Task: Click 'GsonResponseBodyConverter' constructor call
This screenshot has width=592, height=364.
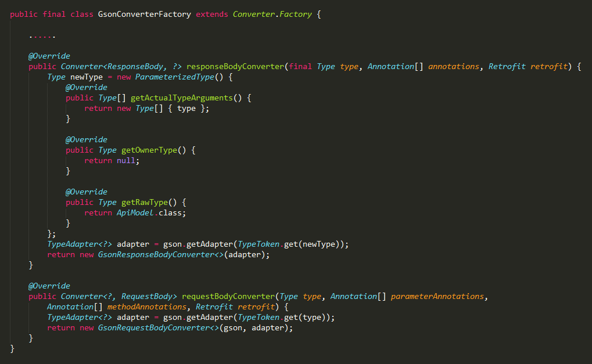Action: click(156, 255)
